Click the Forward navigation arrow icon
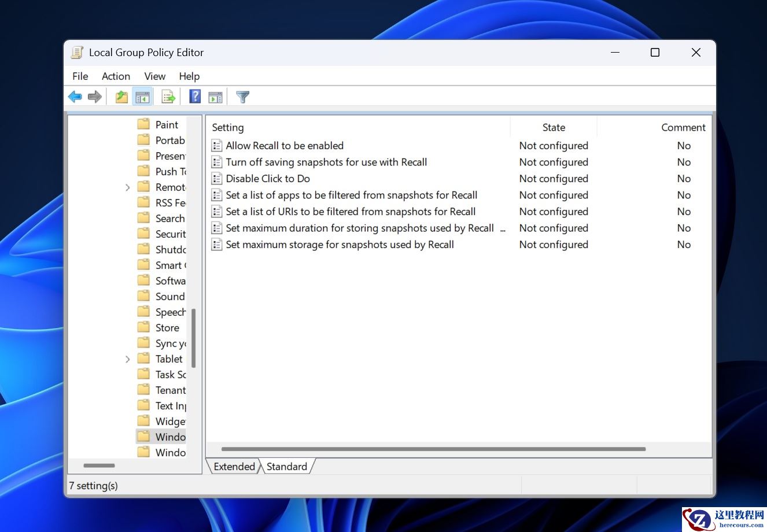767x532 pixels. (x=94, y=96)
